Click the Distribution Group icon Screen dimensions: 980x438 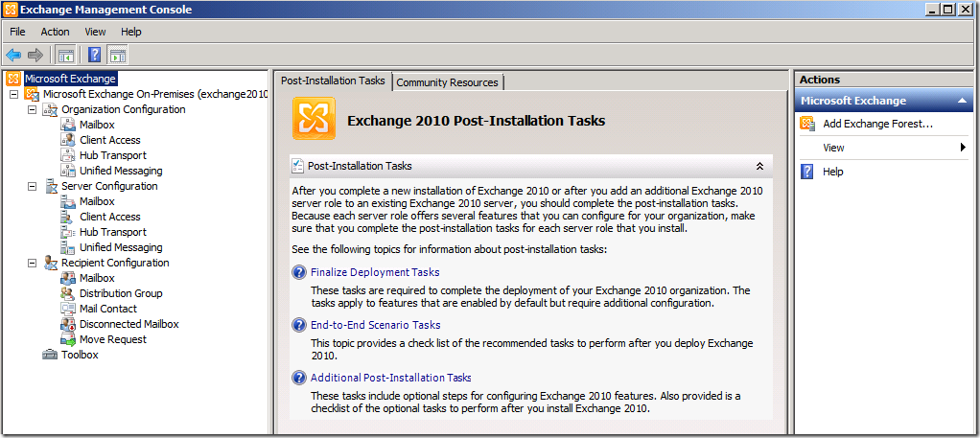(x=68, y=293)
